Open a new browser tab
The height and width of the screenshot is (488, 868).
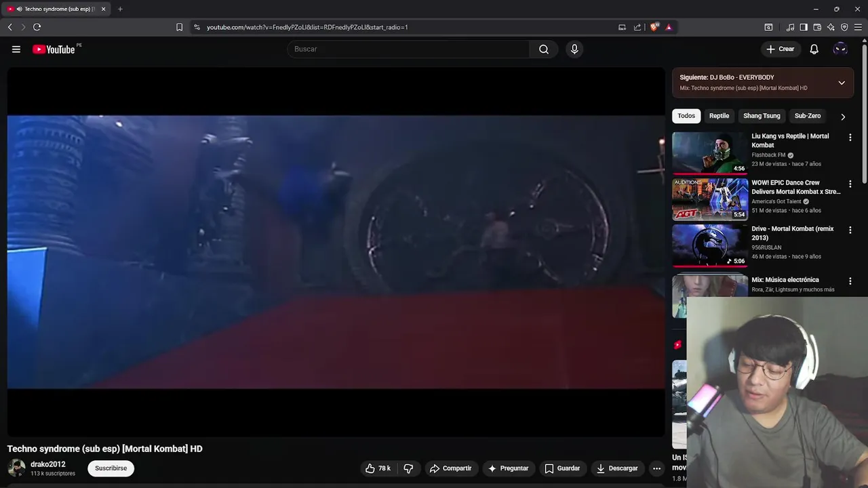120,9
